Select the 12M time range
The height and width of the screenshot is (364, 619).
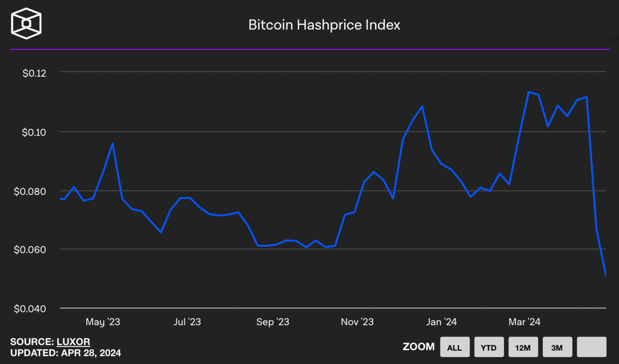coord(523,347)
